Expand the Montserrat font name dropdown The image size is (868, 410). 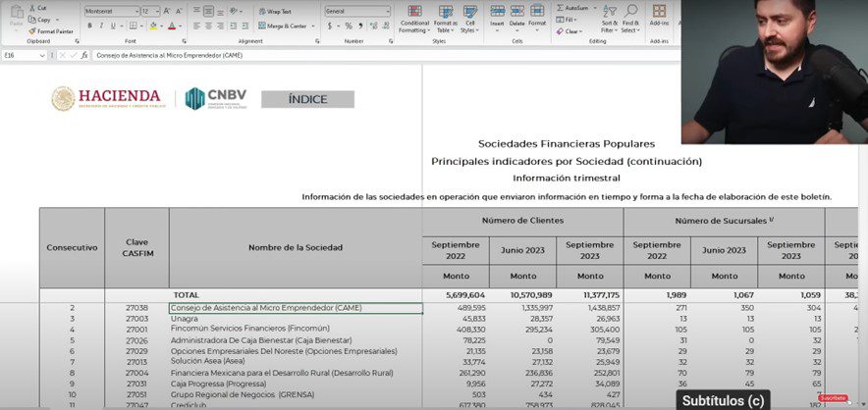click(x=136, y=11)
